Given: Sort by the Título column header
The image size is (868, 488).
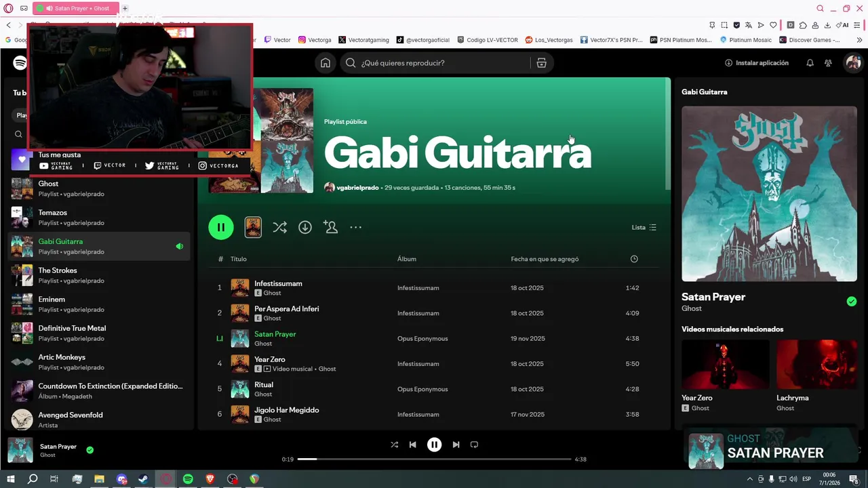Looking at the screenshot, I should (x=238, y=259).
